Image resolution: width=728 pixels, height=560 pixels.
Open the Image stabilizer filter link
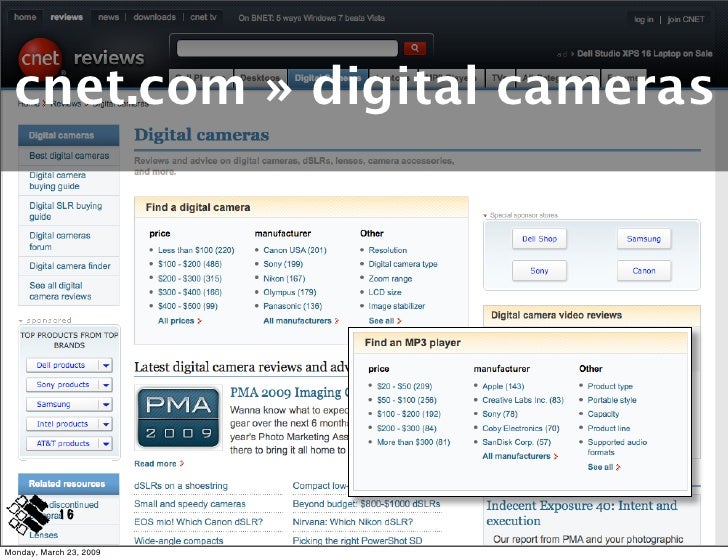[396, 306]
